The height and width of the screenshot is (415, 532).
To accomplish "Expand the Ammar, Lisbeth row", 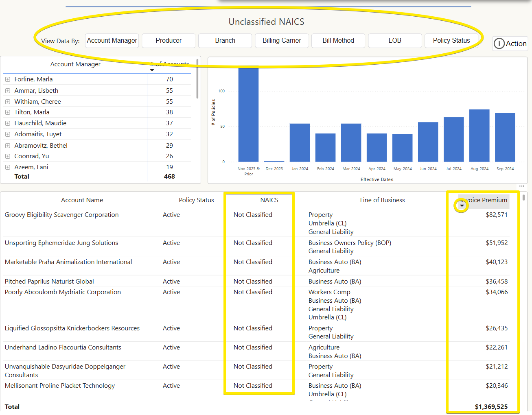I will pyautogui.click(x=8, y=91).
